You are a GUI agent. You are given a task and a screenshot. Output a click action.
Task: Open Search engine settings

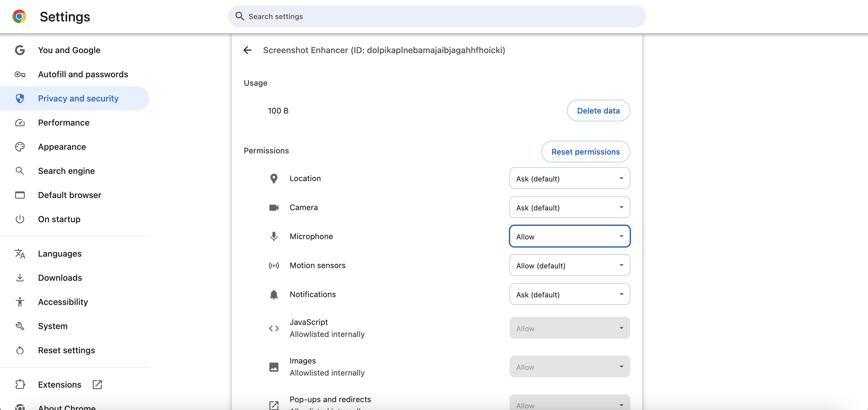75,171
